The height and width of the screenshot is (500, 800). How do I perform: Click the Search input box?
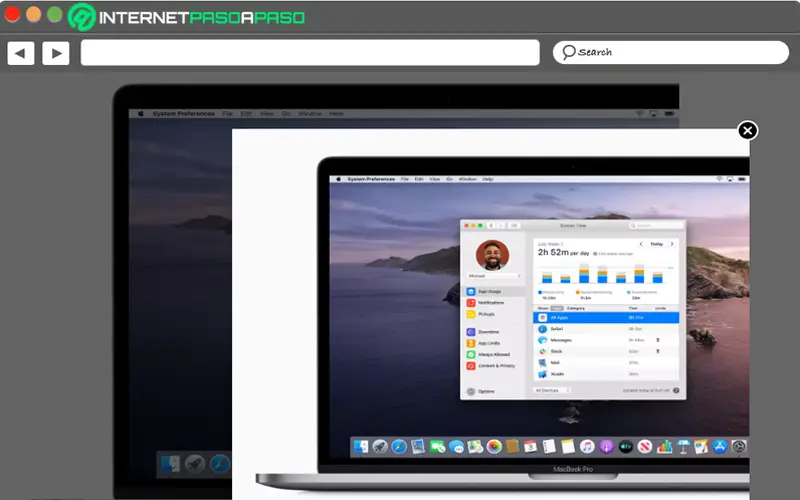point(670,52)
